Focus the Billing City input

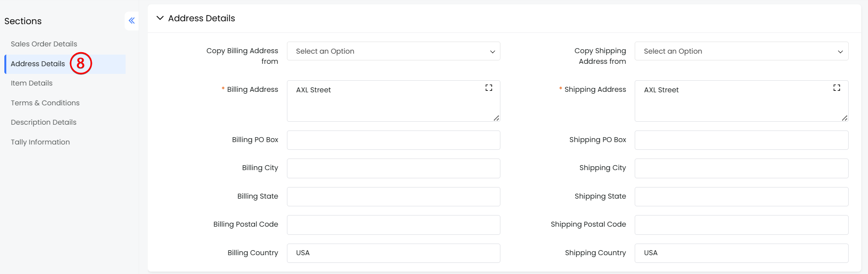point(393,168)
